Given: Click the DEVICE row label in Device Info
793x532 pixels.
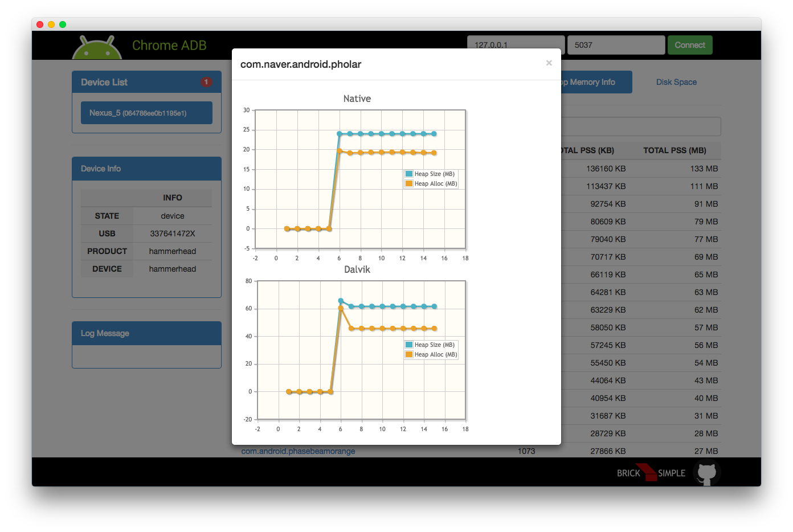Looking at the screenshot, I should (107, 269).
